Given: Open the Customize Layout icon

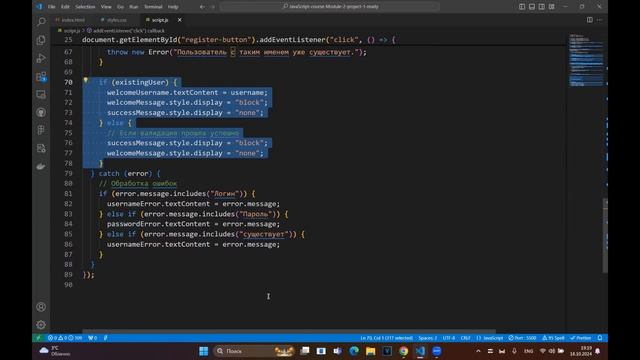Looking at the screenshot, I should tap(552, 7).
